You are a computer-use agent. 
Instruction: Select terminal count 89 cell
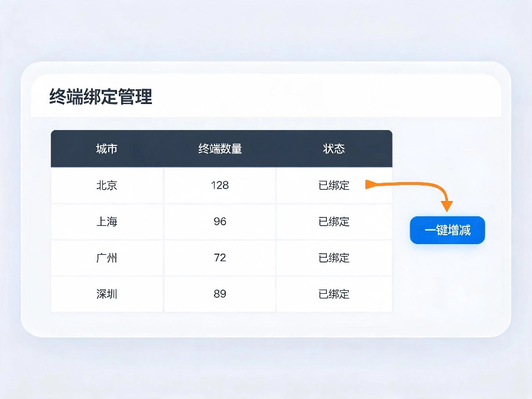tap(220, 294)
